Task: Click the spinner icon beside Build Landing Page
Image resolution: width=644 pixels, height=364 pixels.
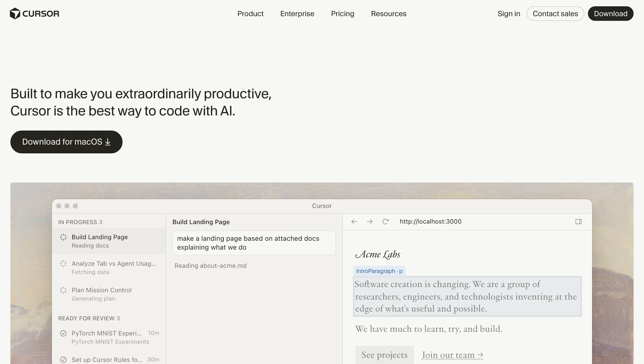Action: (63, 237)
